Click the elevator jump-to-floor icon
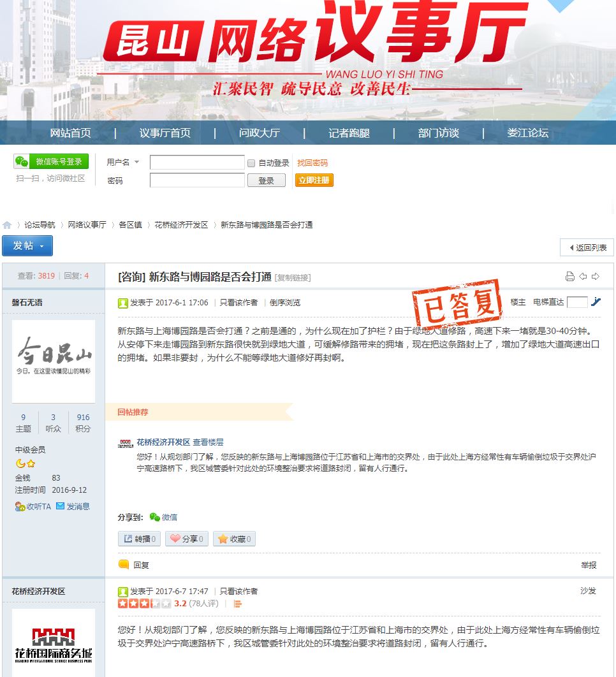Image resolution: width=616 pixels, height=677 pixels. tap(596, 302)
